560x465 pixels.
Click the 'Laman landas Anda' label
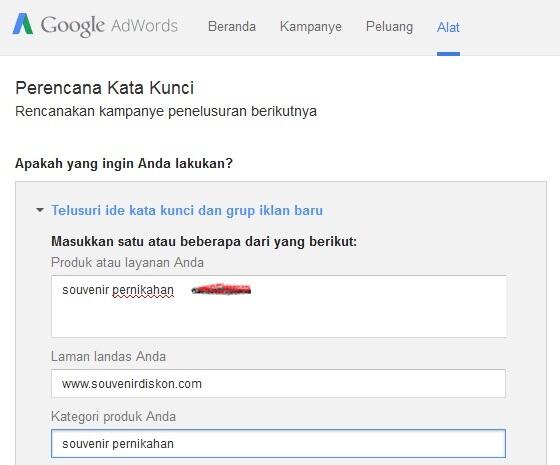pyautogui.click(x=108, y=356)
